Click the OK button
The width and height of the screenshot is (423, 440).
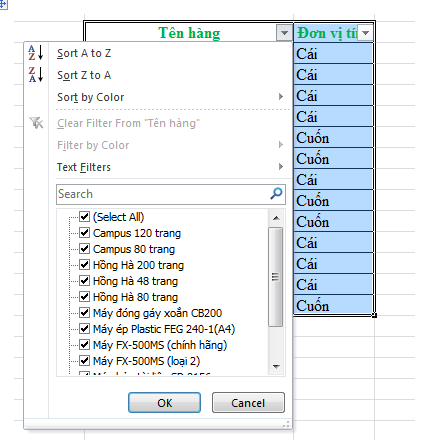point(164,403)
